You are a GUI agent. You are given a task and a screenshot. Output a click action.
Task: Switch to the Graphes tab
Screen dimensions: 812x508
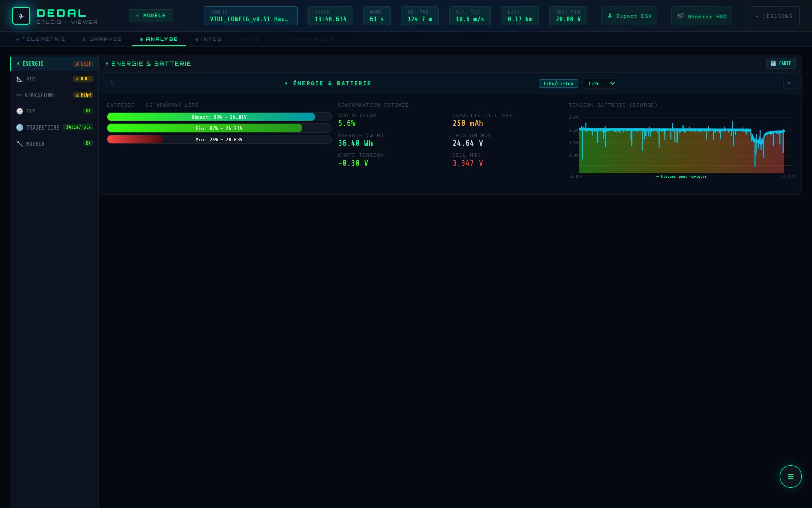pyautogui.click(x=103, y=39)
